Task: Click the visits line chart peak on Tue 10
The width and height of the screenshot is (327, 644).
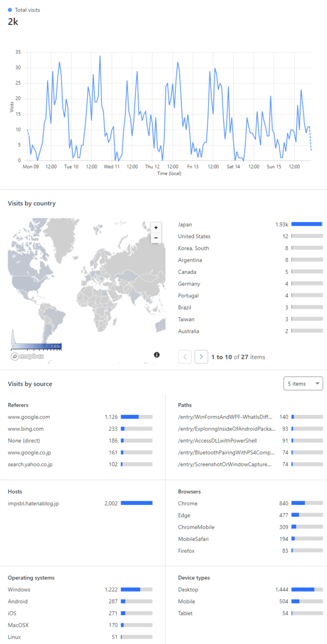Action: point(100,56)
